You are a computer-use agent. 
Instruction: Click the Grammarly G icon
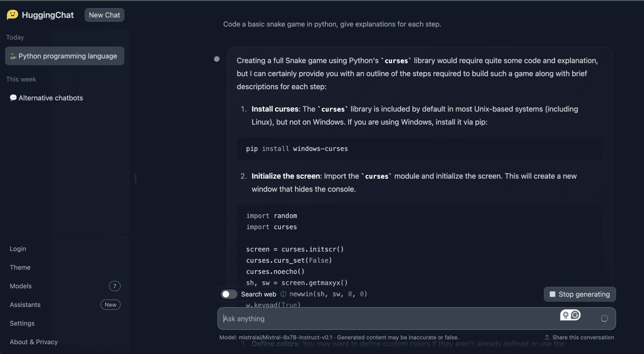click(575, 315)
